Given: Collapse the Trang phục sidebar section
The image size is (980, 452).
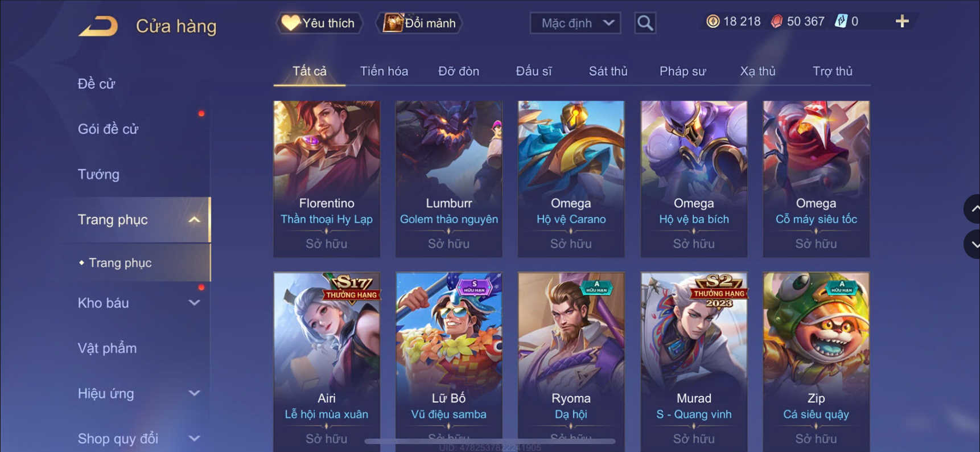Looking at the screenshot, I should click(194, 220).
